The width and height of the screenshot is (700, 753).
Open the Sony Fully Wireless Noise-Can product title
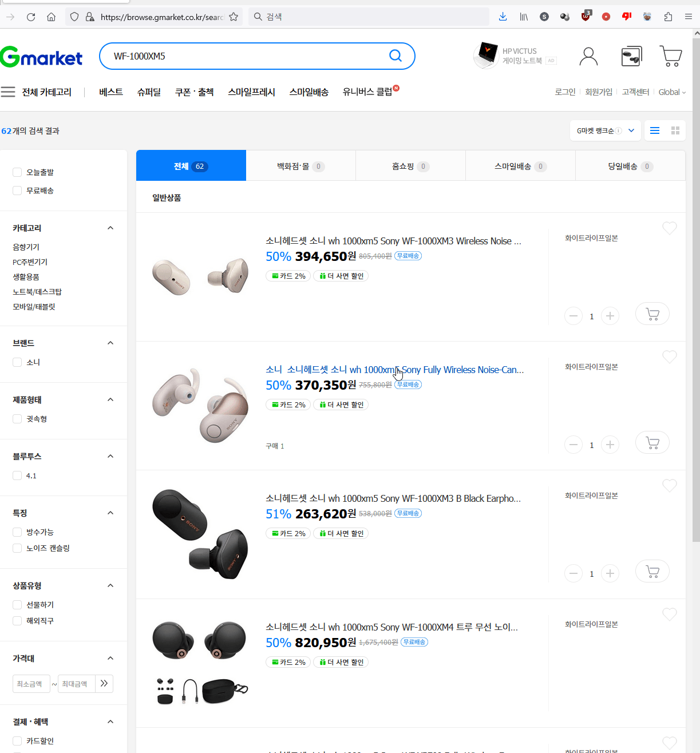coord(395,370)
